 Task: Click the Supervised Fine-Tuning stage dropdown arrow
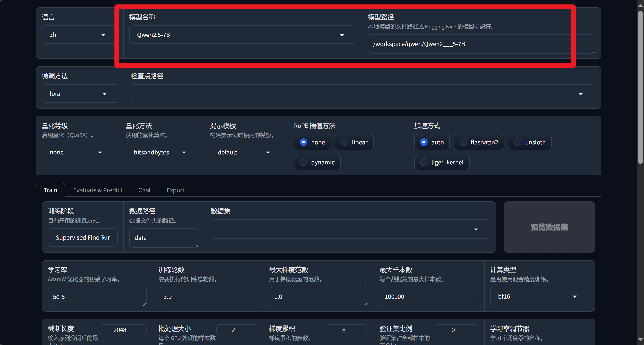click(x=103, y=238)
